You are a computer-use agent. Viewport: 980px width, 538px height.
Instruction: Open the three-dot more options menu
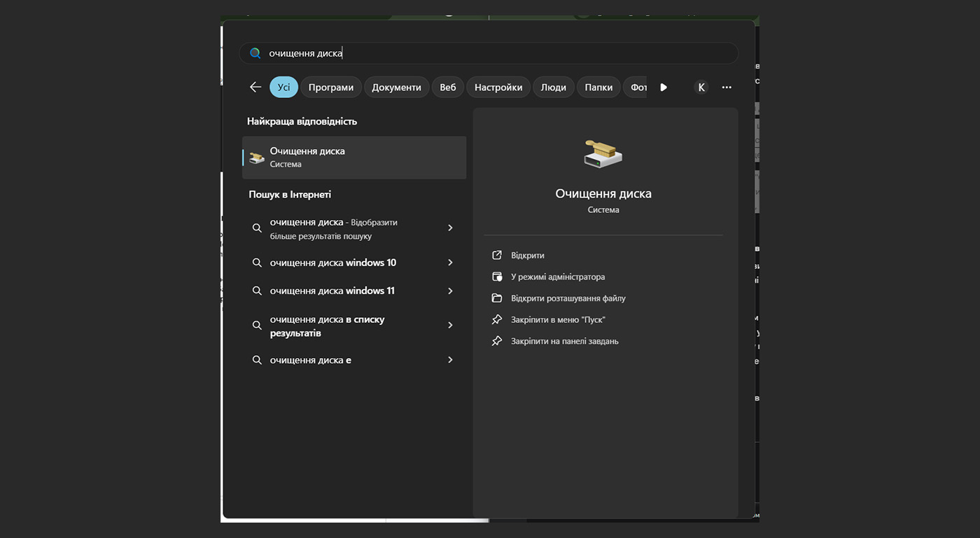(x=727, y=87)
